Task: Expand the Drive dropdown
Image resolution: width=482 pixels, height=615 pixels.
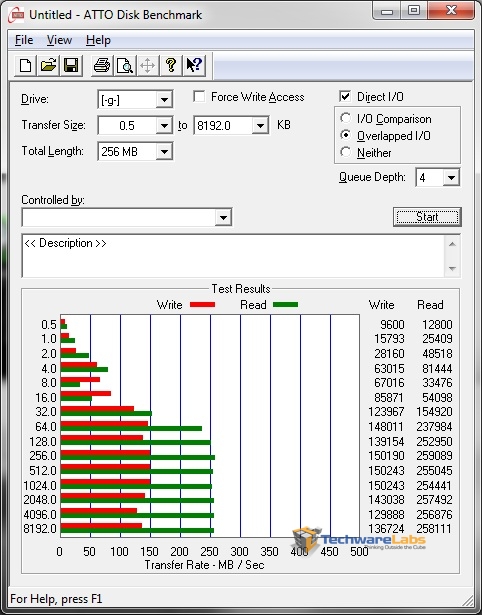Action: (x=164, y=100)
